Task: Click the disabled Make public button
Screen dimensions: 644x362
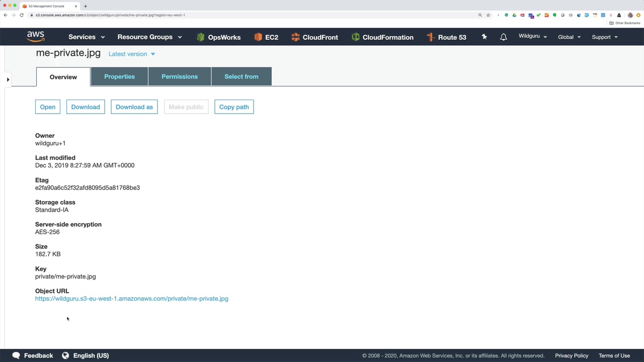Action: (186, 107)
